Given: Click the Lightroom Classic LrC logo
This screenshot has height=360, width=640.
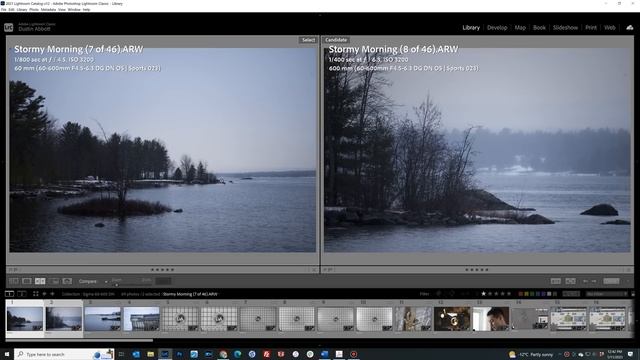Looking at the screenshot, I should click(x=9, y=27).
